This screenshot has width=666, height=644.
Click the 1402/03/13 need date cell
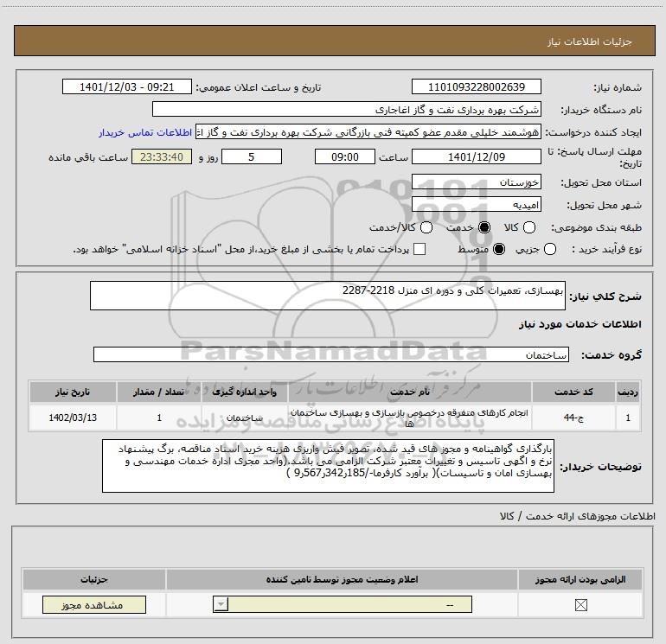click(x=73, y=418)
